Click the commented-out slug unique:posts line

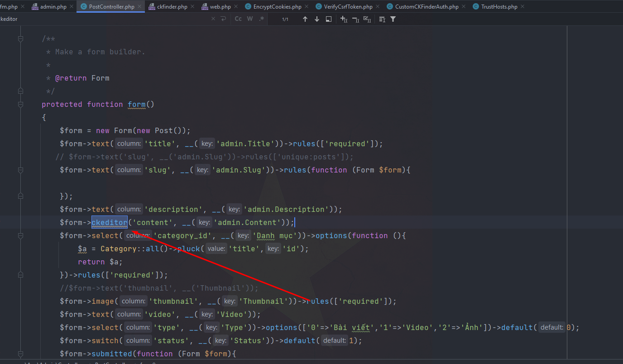pyautogui.click(x=204, y=157)
